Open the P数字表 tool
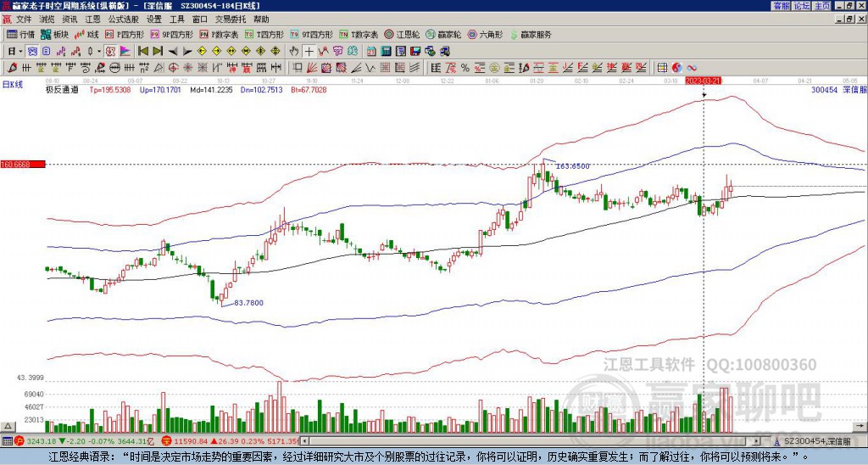The width and height of the screenshot is (868, 465). (x=219, y=34)
